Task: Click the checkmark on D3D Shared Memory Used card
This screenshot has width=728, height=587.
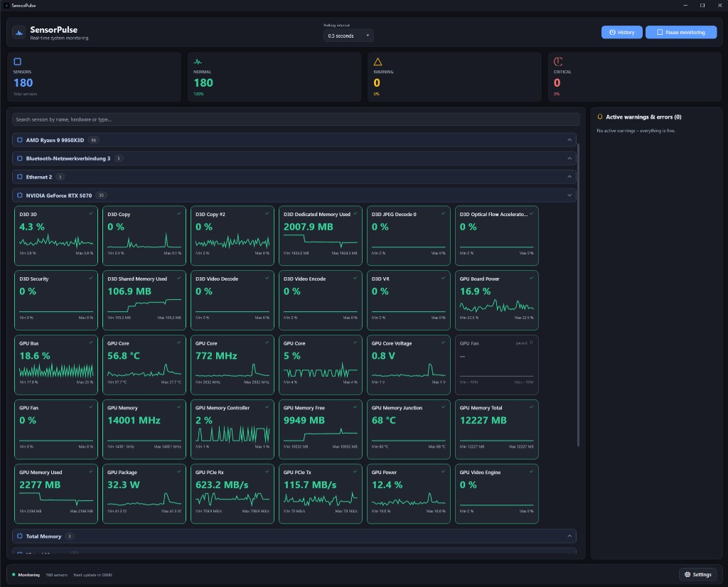Action: coord(178,278)
